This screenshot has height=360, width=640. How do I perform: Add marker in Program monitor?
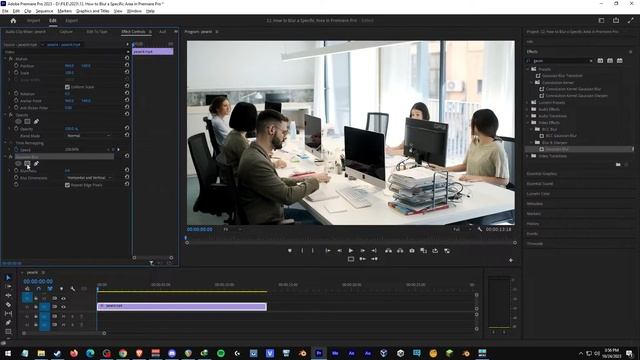[x=290, y=251]
